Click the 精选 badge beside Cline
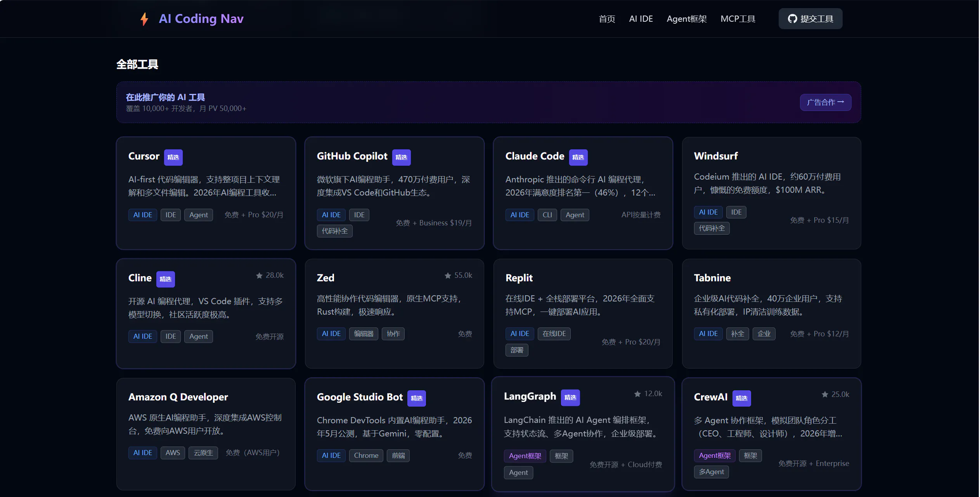 [x=166, y=279]
